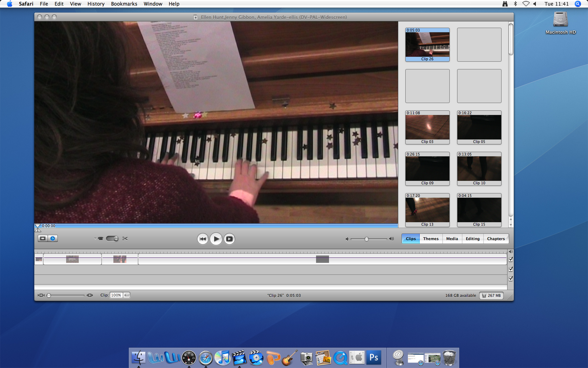
Task: Click the AirPort Wi-Fi menu icon
Action: coord(526,4)
